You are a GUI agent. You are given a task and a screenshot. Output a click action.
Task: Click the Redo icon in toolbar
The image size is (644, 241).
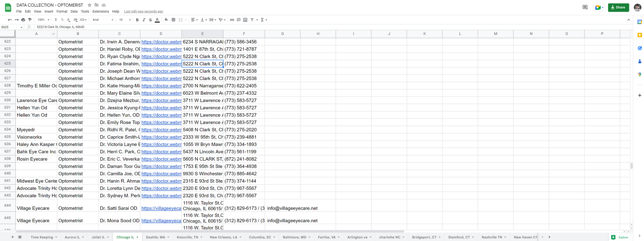[17, 20]
